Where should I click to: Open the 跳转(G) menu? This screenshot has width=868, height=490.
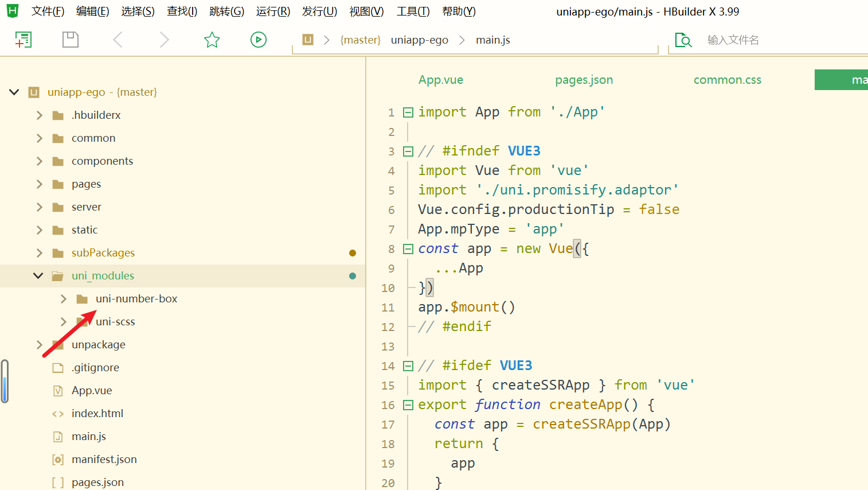(226, 11)
